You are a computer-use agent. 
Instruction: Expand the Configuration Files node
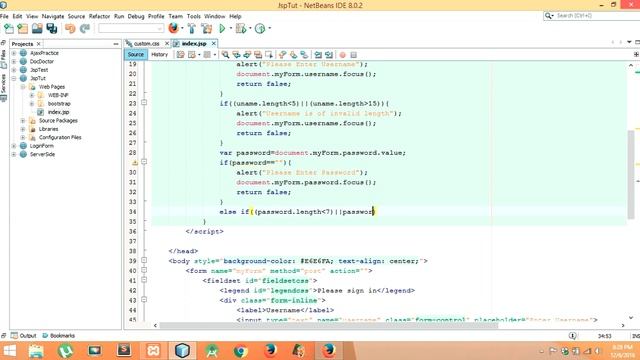(x=23, y=138)
